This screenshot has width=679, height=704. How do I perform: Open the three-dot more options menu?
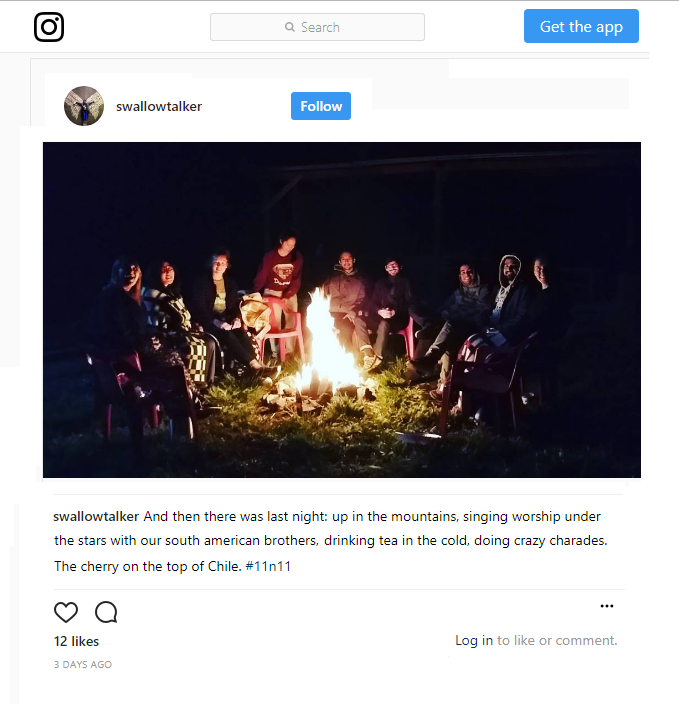(x=607, y=606)
